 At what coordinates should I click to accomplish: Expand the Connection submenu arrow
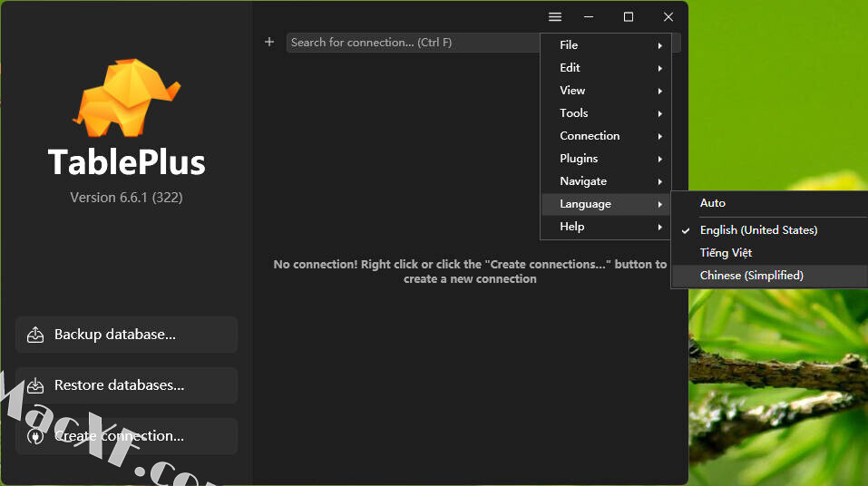660,136
